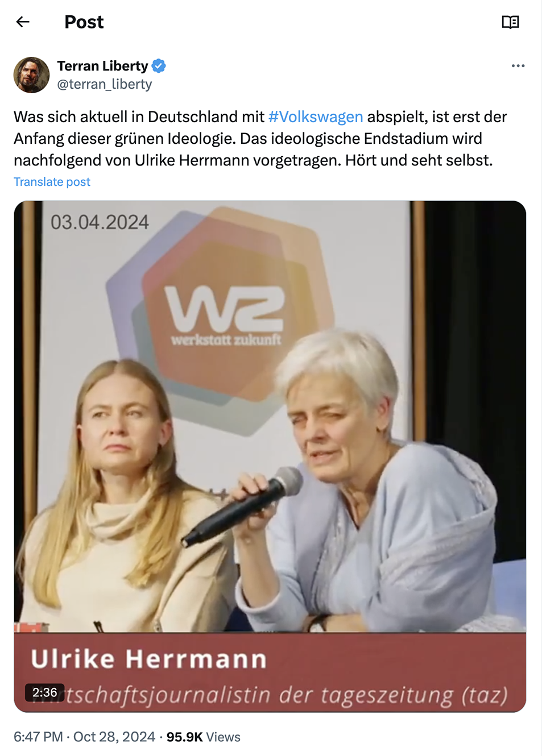The height and width of the screenshot is (756, 546).
Task: Click the Post heading title
Action: click(x=84, y=22)
